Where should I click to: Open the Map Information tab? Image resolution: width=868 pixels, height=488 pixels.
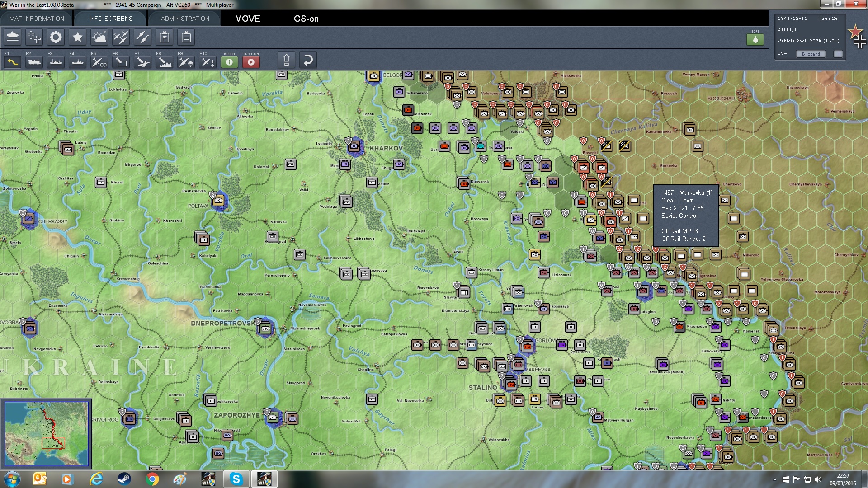tap(37, 19)
